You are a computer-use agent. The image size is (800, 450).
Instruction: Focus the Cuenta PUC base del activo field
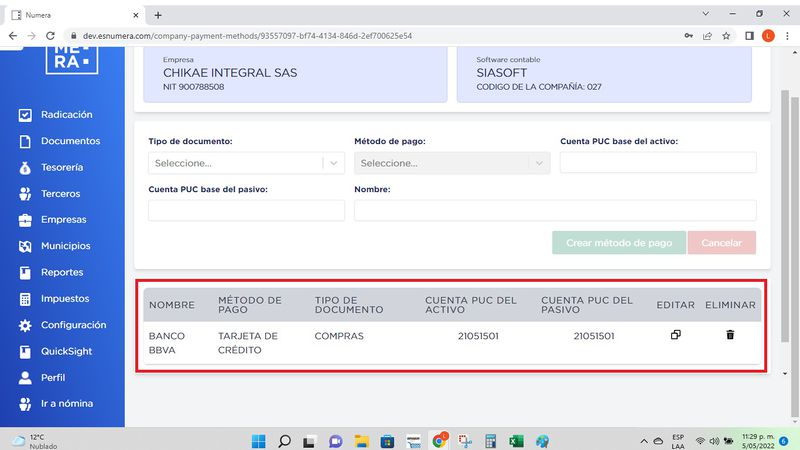click(658, 163)
